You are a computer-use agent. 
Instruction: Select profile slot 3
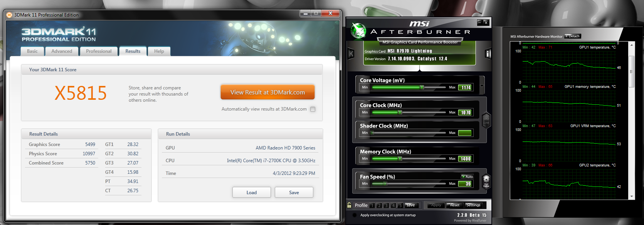[x=386, y=205]
